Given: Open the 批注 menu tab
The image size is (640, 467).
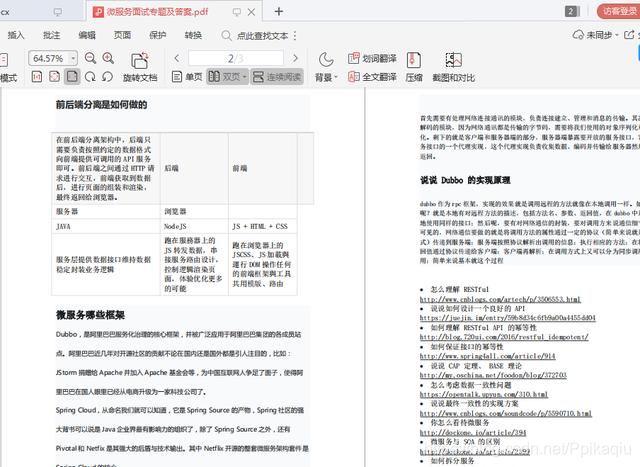Looking at the screenshot, I should click(51, 35).
